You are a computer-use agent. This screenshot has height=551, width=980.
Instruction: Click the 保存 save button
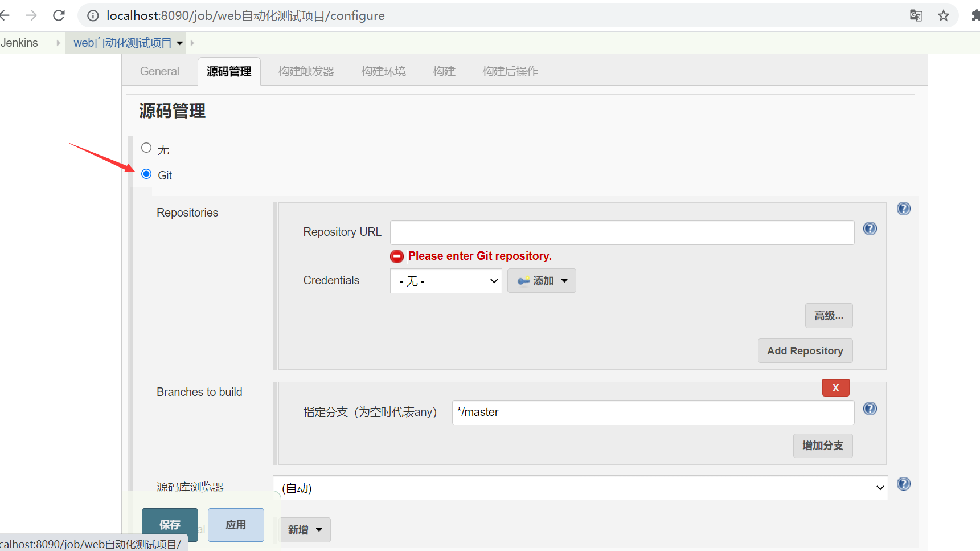coord(170,525)
